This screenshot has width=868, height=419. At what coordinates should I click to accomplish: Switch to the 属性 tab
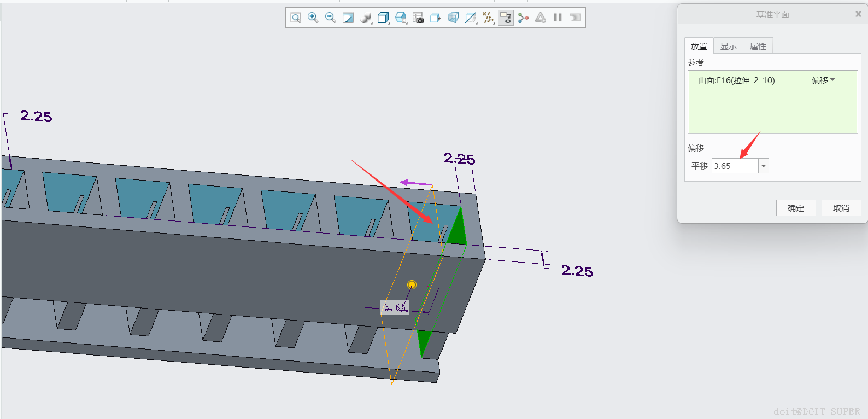[758, 46]
